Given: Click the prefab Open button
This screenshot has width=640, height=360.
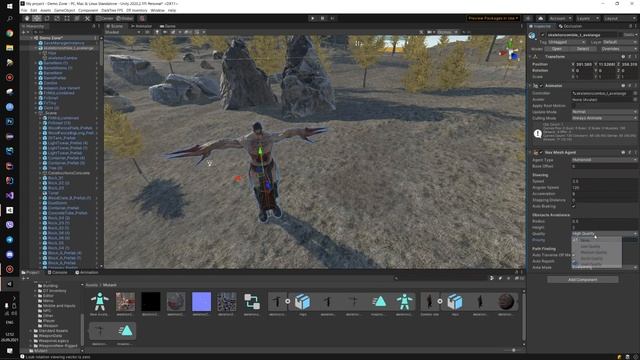Looking at the screenshot, I should click(556, 49).
